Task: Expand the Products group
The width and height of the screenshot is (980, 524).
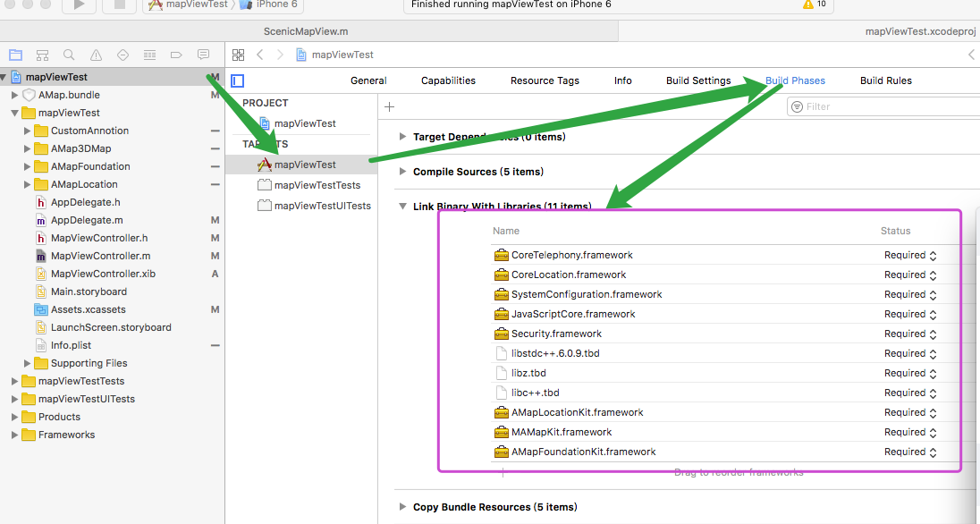Action: (x=14, y=417)
